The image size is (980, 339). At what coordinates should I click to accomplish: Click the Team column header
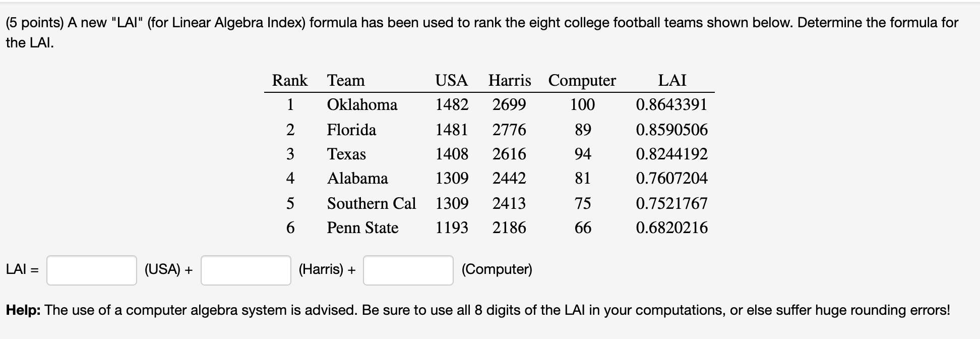[346, 80]
